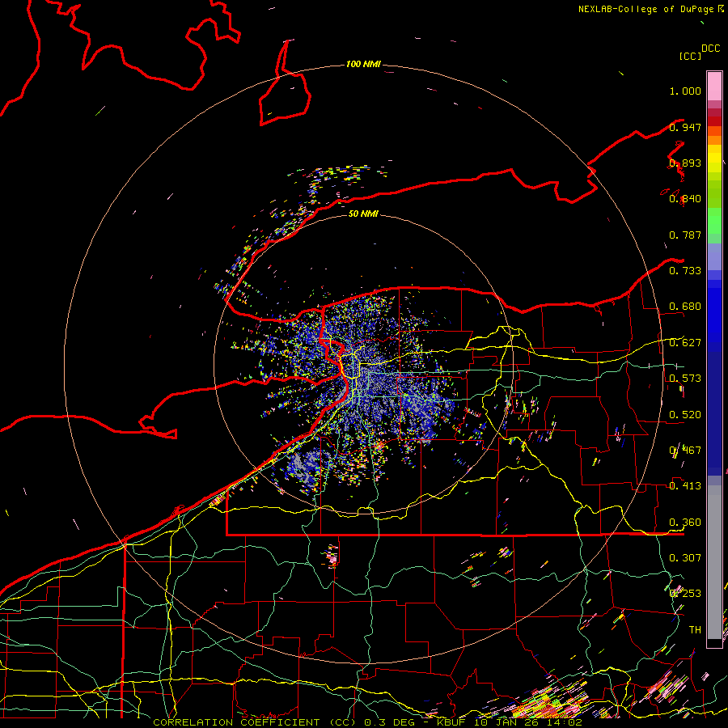Pick the orange band on the color bar
The width and height of the screenshot is (728, 728).
(714, 139)
